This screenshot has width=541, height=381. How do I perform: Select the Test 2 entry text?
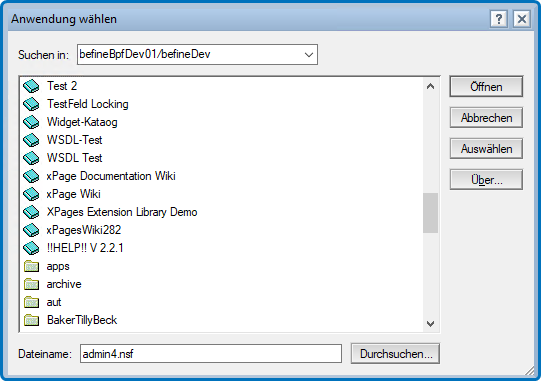tap(62, 86)
